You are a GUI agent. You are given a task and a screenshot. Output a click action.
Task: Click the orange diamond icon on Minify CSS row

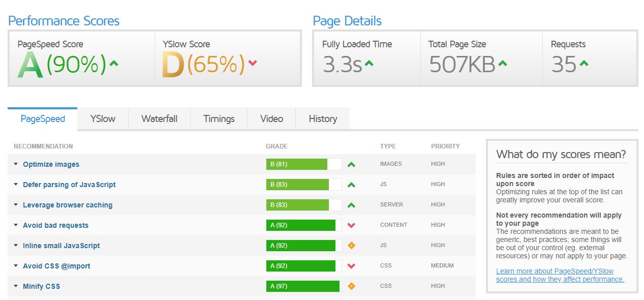352,286
